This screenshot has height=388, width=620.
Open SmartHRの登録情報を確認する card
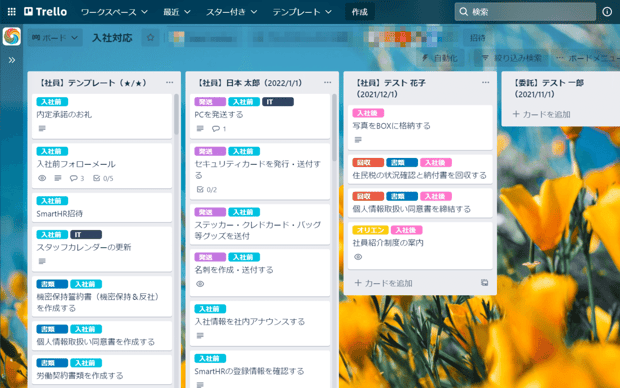260,369
